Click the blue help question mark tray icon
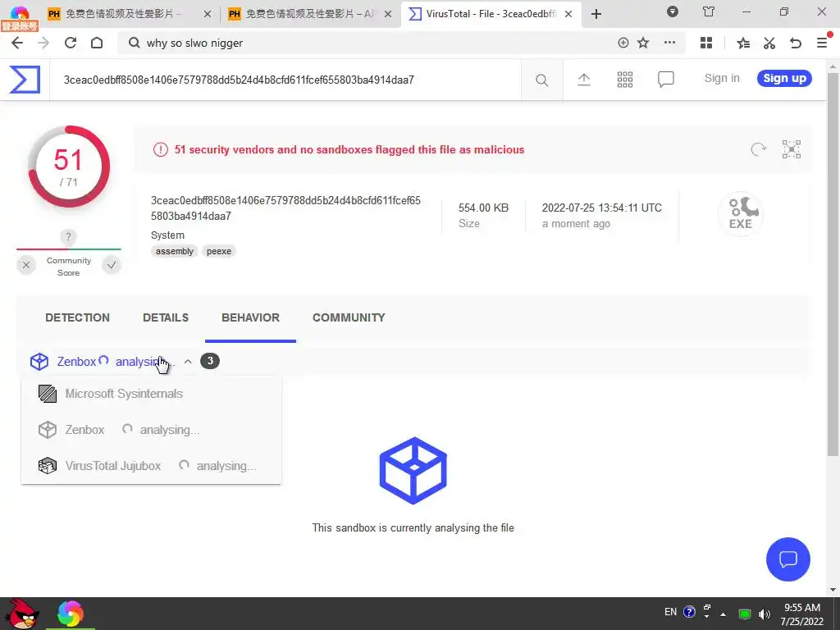 click(689, 612)
